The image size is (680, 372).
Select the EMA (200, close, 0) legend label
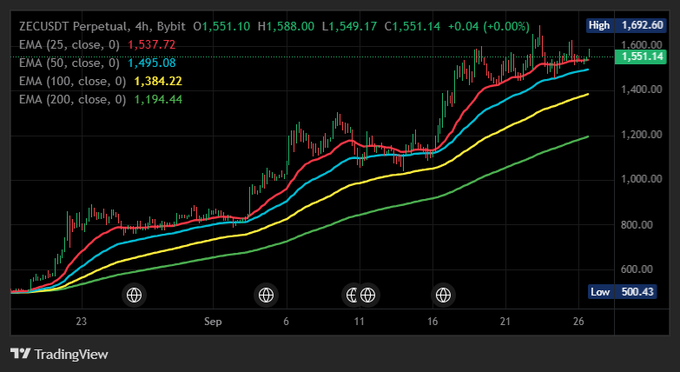click(72, 99)
